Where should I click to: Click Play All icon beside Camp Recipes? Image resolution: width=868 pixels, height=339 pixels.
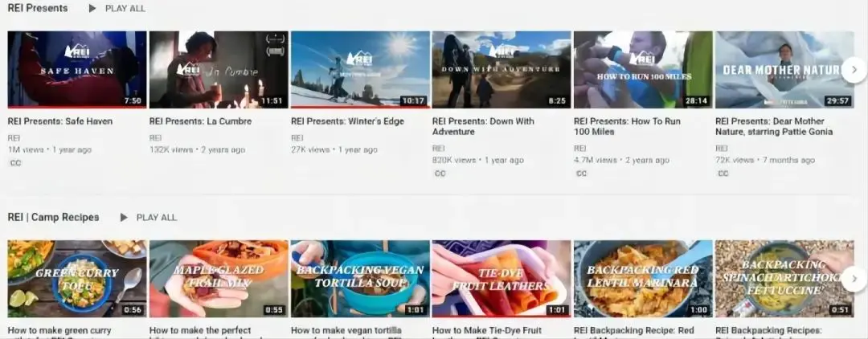point(124,217)
